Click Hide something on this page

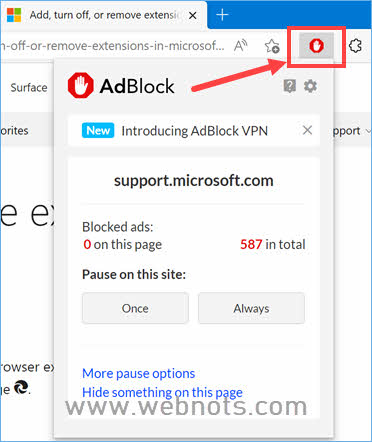[x=162, y=392]
